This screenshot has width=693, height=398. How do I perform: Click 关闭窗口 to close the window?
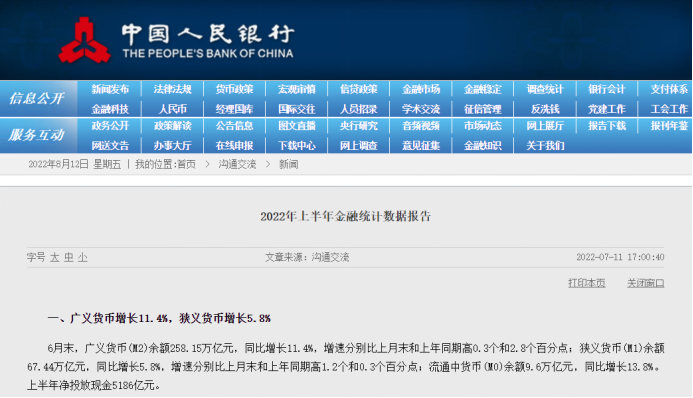[646, 283]
